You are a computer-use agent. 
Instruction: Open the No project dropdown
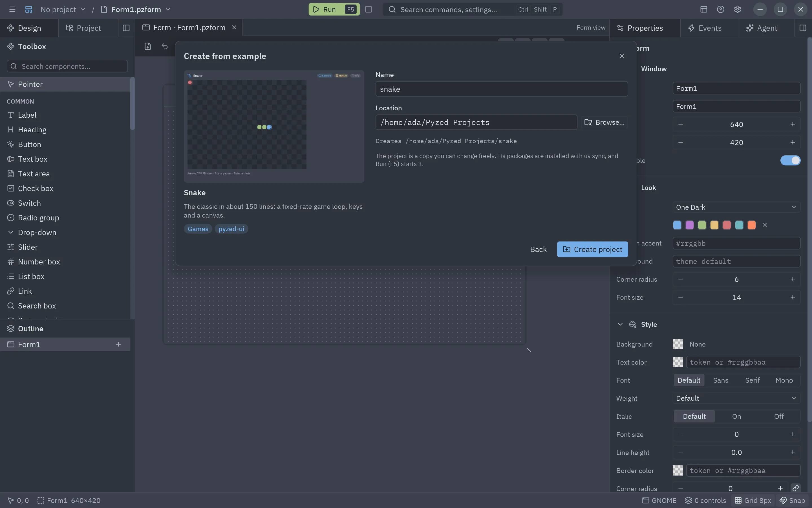pos(63,9)
